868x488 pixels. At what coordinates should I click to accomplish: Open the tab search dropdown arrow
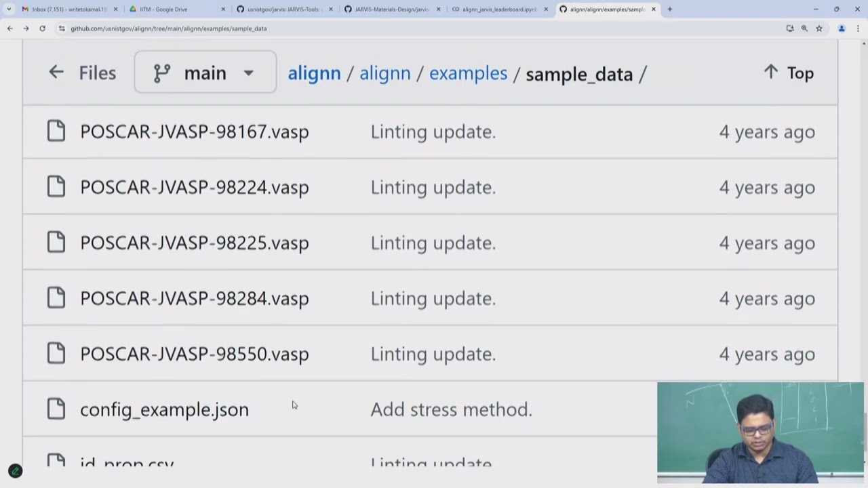point(9,9)
